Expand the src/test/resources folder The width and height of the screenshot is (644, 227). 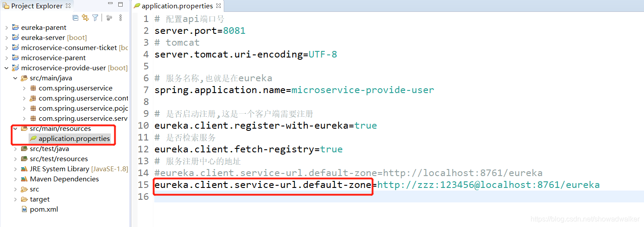click(15, 159)
